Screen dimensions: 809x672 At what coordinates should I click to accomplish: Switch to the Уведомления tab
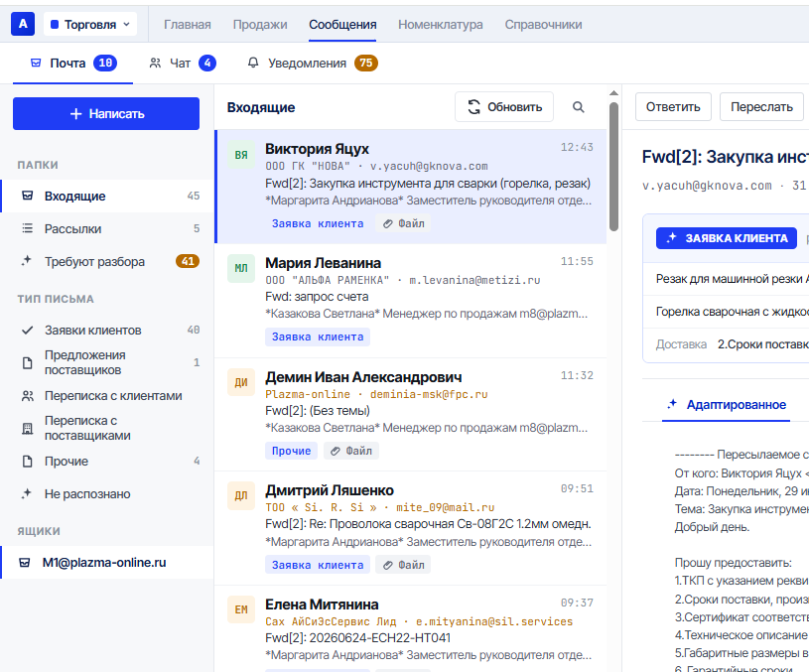pos(313,63)
